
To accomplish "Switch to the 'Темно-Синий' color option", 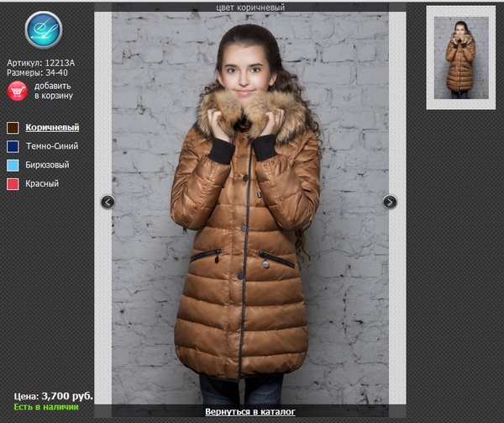I will click(x=54, y=146).
